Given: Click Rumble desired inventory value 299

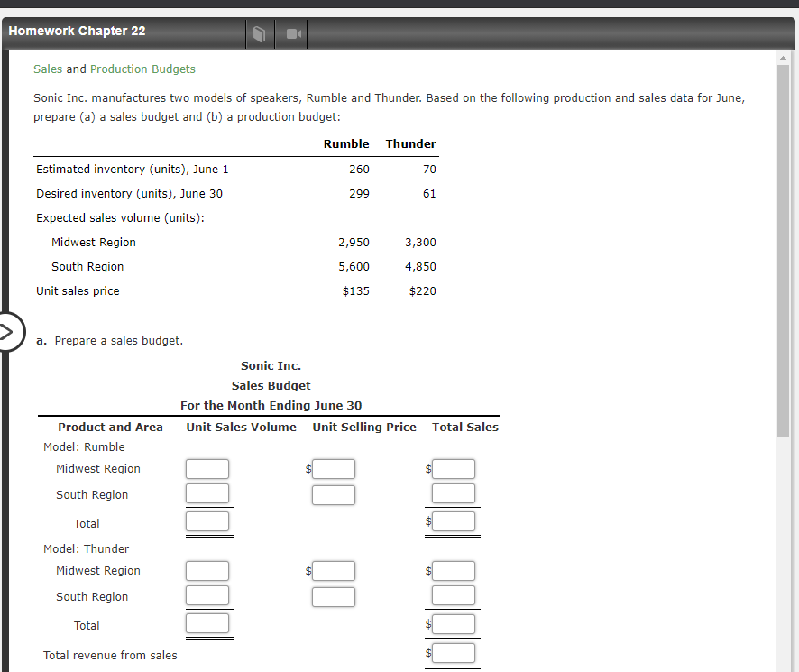Looking at the screenshot, I should pos(359,194).
